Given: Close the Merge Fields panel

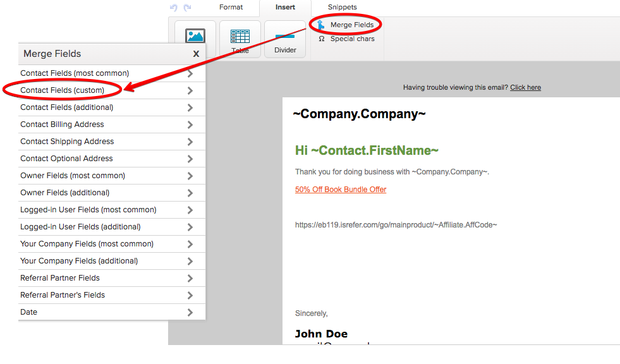Looking at the screenshot, I should click(x=196, y=54).
